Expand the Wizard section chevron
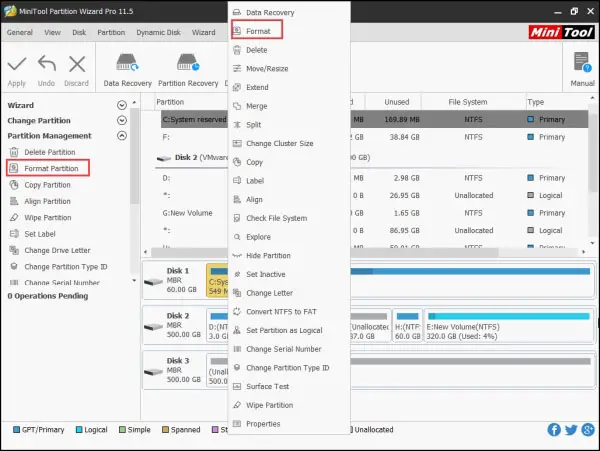600x451 pixels. (122, 105)
